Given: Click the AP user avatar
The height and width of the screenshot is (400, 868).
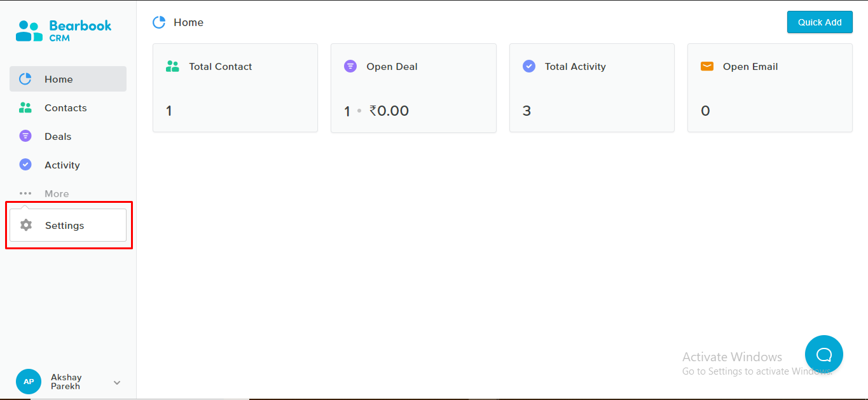Looking at the screenshot, I should [29, 382].
